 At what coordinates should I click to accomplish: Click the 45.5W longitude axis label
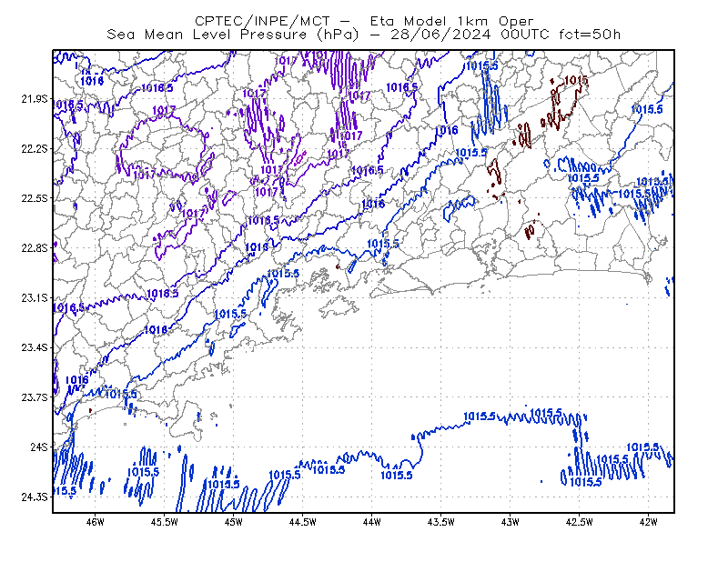165,522
